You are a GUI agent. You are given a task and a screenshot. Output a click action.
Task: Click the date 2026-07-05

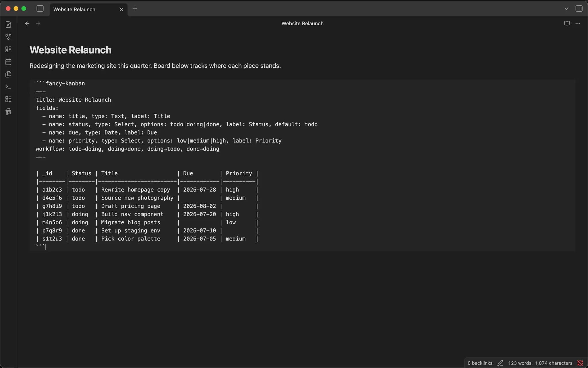click(200, 239)
